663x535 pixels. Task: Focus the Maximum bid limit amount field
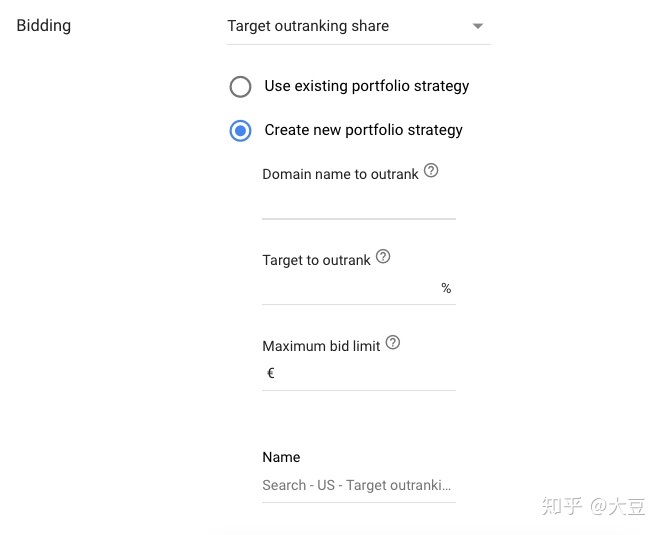tap(359, 373)
